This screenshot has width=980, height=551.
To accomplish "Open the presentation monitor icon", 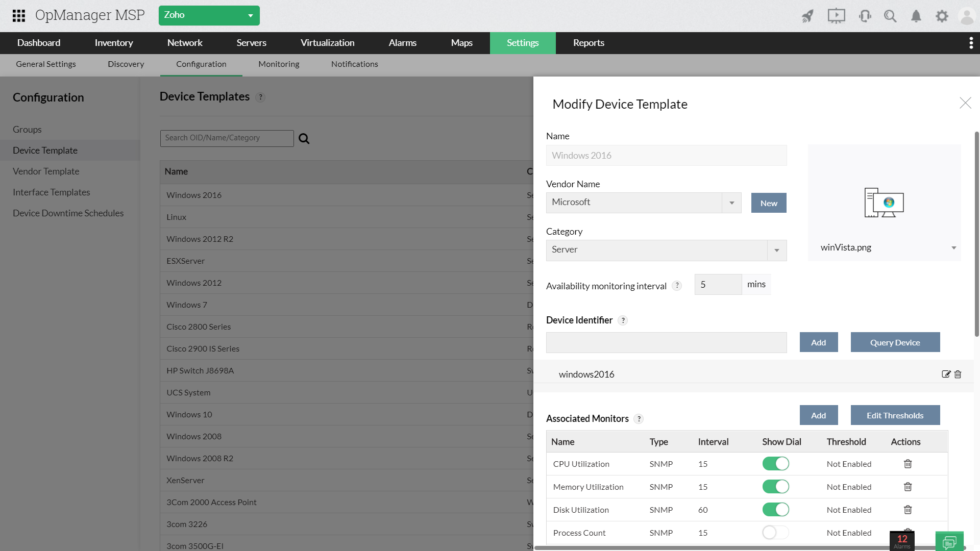I will tap(836, 16).
